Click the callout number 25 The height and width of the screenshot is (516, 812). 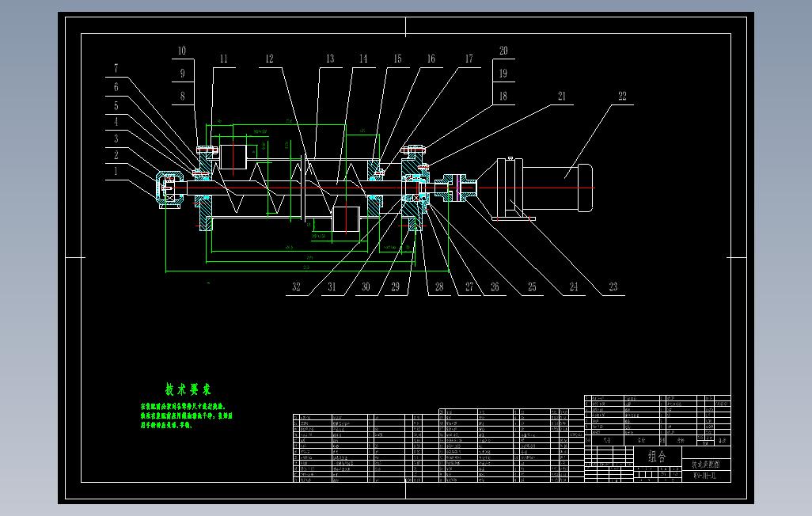tap(532, 286)
